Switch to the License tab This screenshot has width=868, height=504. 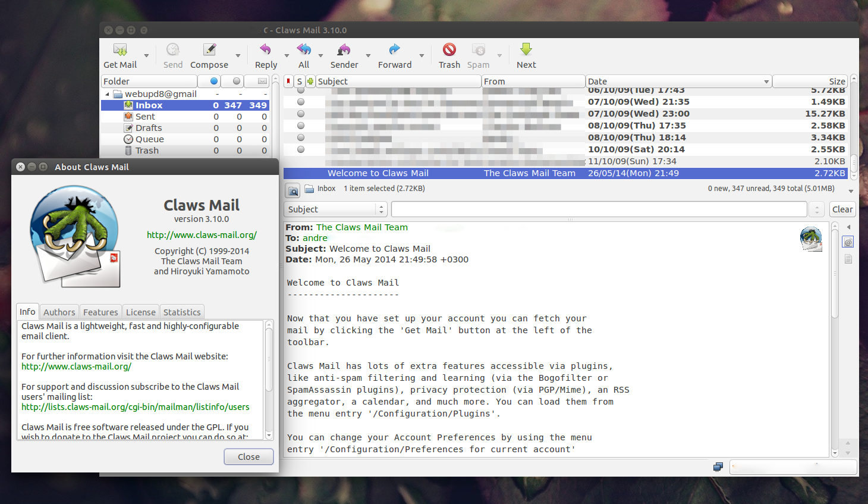(141, 312)
